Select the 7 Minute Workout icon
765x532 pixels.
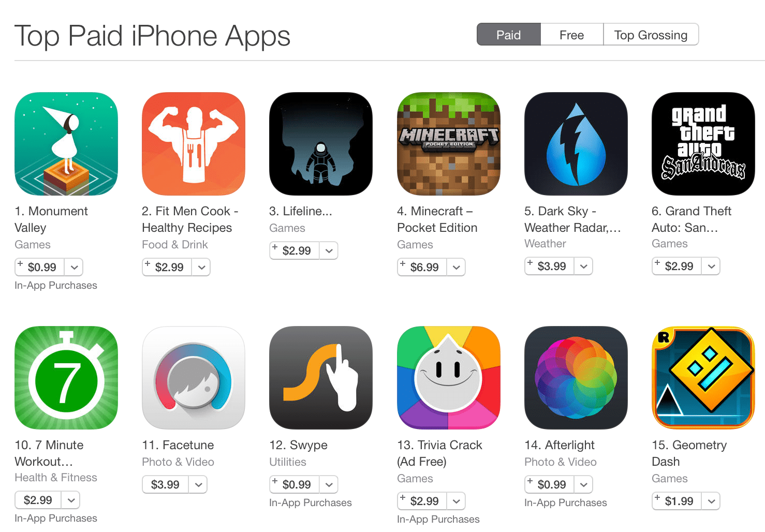point(66,378)
